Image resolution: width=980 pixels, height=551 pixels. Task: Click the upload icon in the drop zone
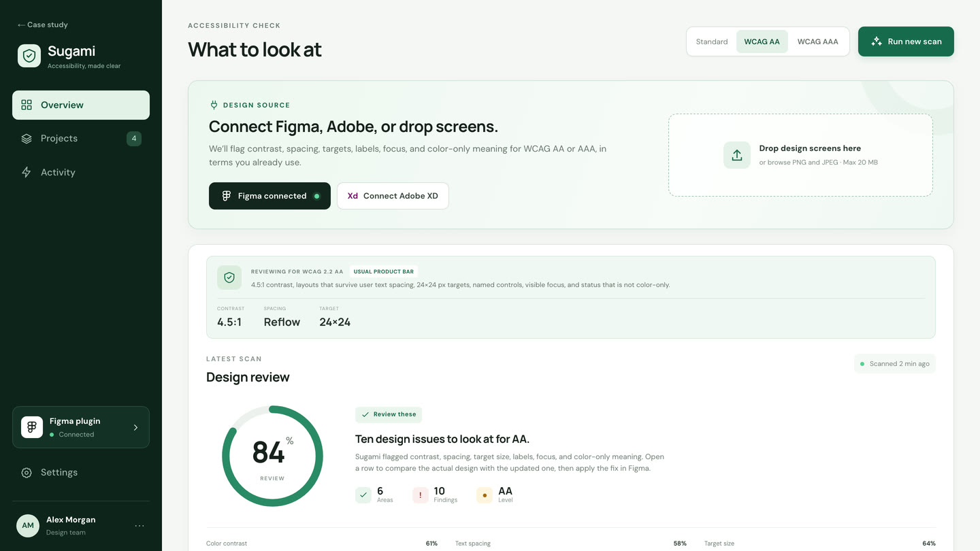[x=737, y=155]
